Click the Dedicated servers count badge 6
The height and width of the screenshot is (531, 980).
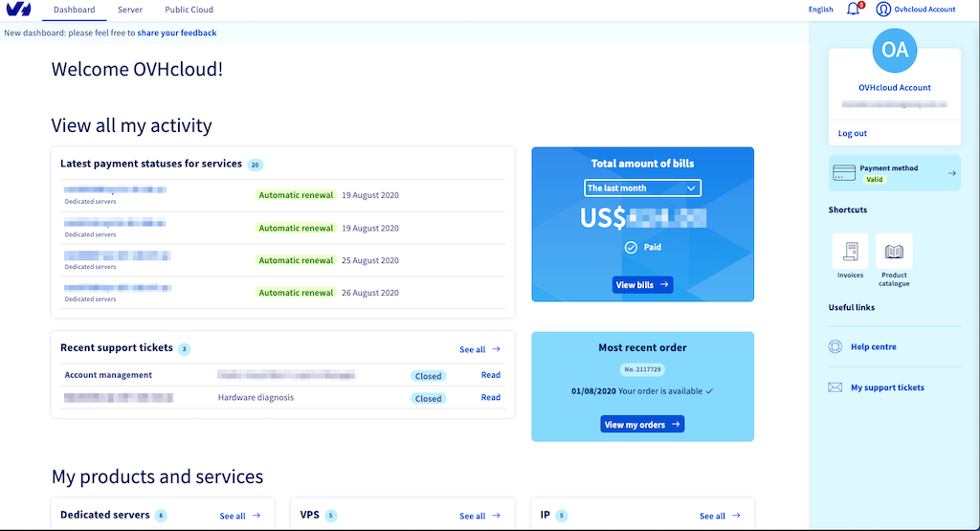pyautogui.click(x=161, y=516)
